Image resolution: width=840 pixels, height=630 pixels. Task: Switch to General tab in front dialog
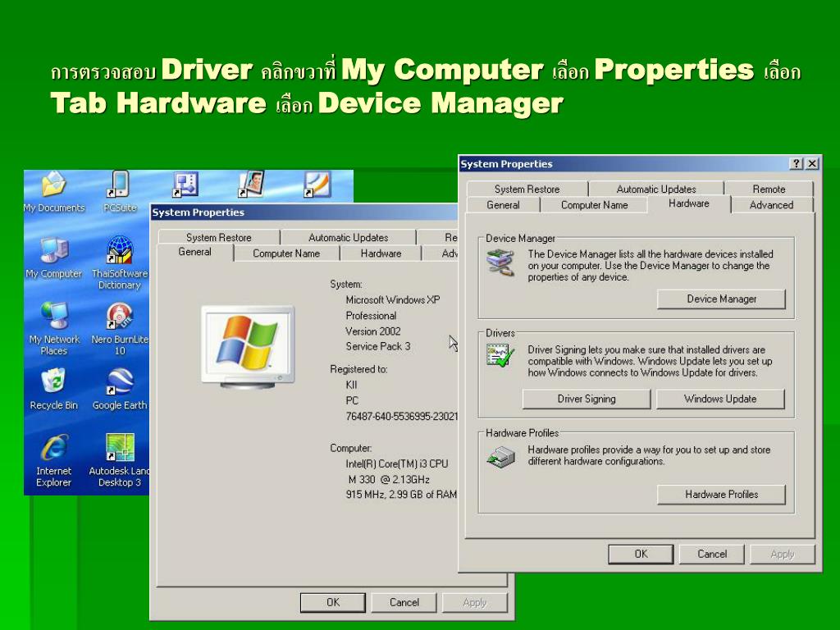coord(503,205)
